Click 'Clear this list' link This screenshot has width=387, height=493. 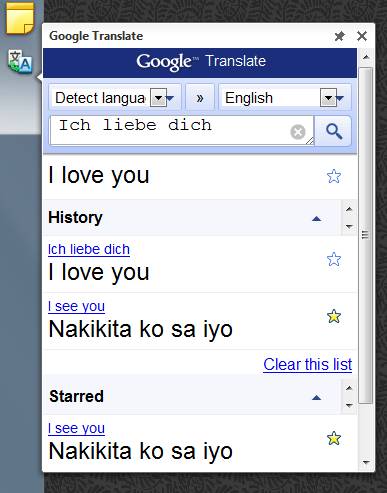point(308,364)
